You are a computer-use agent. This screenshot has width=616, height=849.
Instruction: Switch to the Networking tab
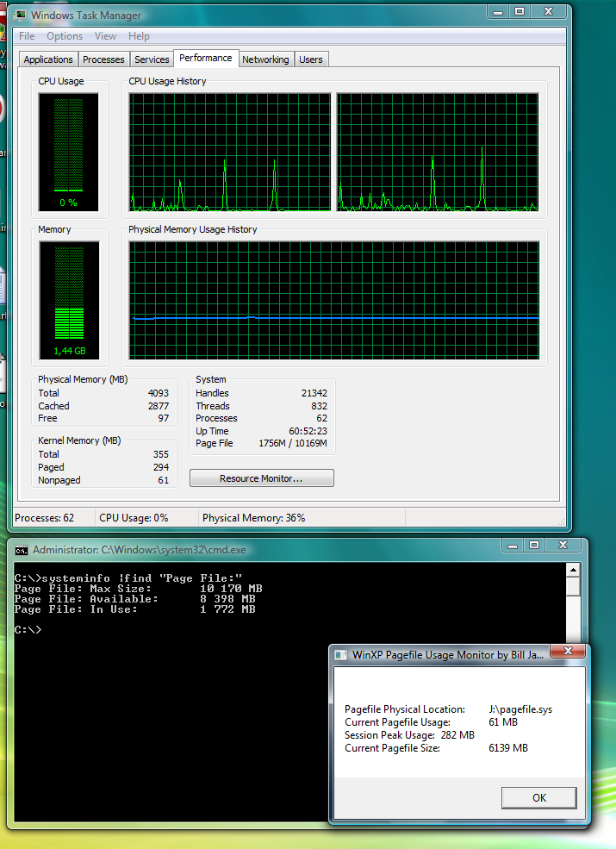point(265,59)
